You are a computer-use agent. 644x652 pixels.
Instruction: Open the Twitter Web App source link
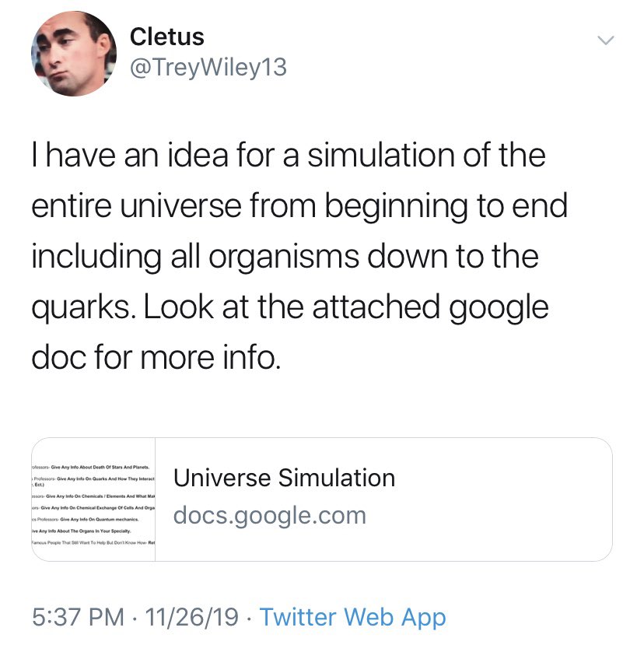click(x=352, y=617)
